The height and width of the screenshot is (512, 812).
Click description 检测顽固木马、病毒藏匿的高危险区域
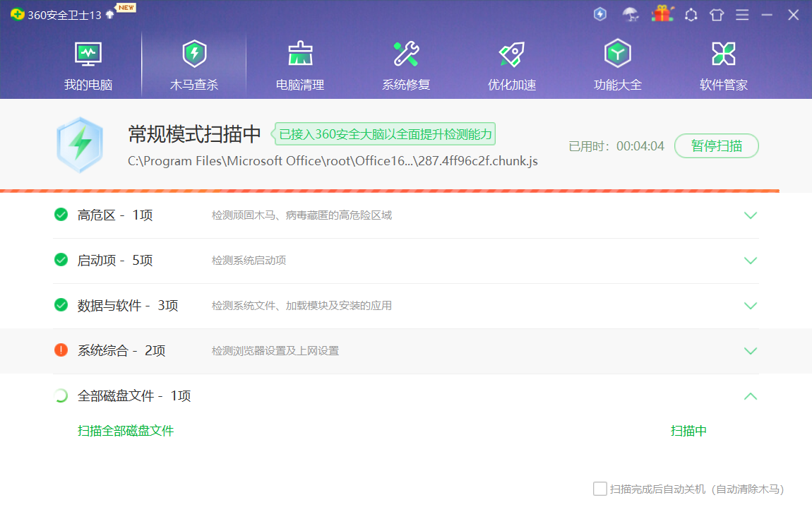tap(302, 215)
